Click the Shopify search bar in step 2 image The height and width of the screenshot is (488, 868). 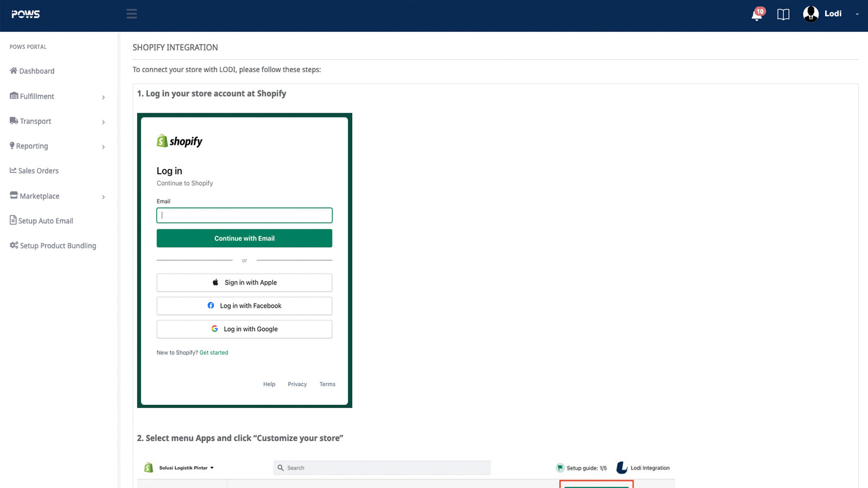tap(382, 468)
